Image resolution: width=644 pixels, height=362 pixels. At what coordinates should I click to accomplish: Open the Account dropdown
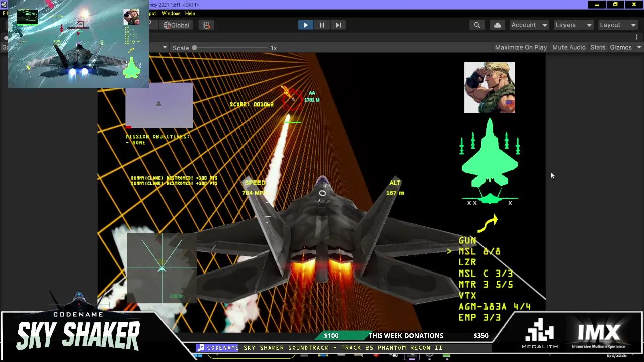click(x=529, y=25)
